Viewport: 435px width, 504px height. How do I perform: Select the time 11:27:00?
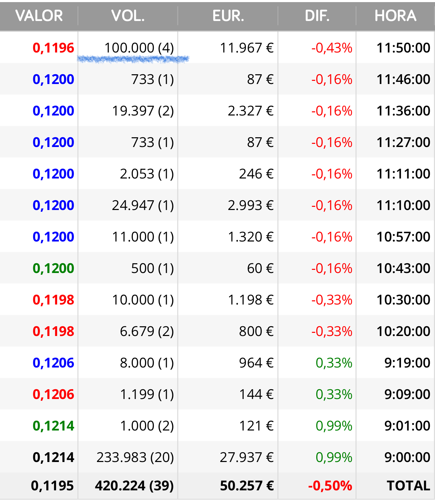(x=403, y=142)
